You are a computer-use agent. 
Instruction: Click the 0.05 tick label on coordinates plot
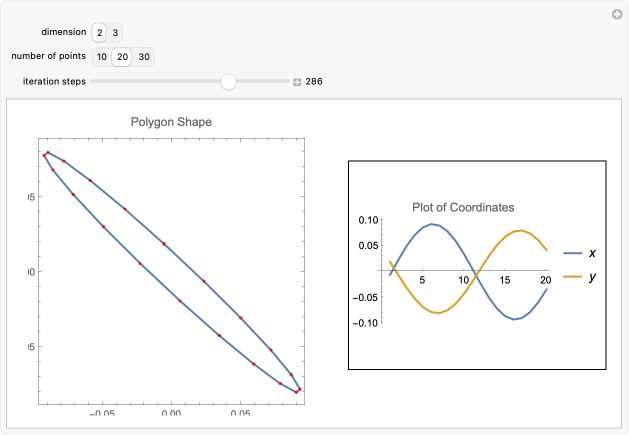368,245
